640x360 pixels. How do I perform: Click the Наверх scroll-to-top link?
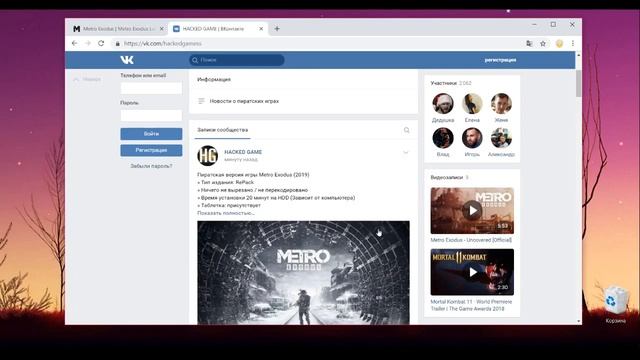(87, 79)
